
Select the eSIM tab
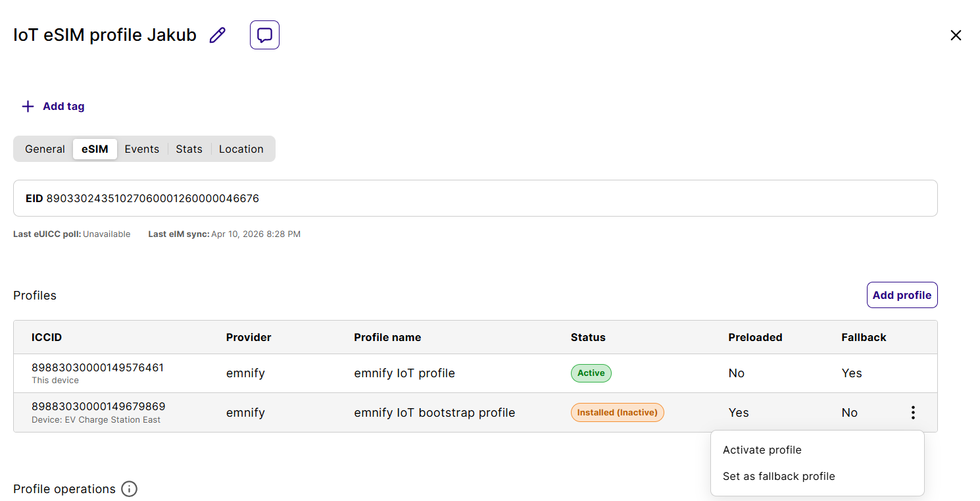[x=95, y=149]
